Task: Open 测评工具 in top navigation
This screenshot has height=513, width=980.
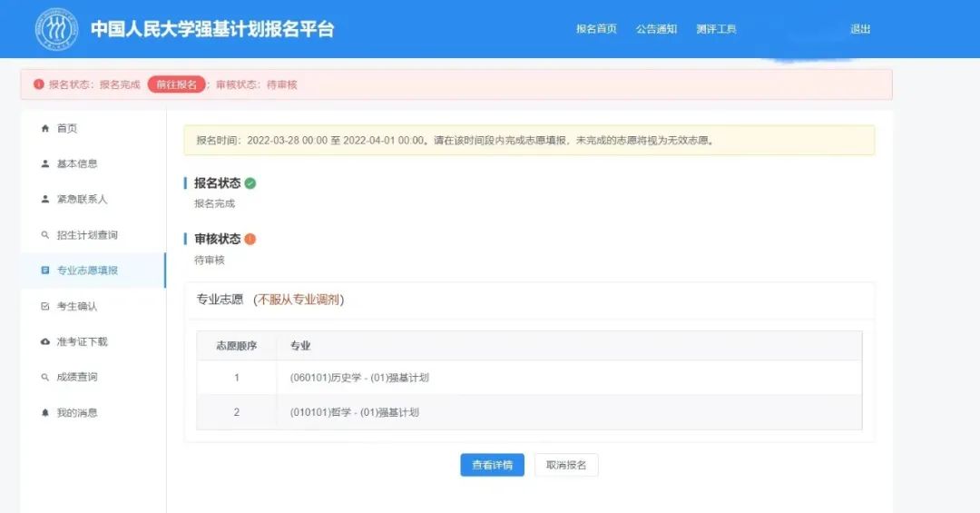Action: 716,29
